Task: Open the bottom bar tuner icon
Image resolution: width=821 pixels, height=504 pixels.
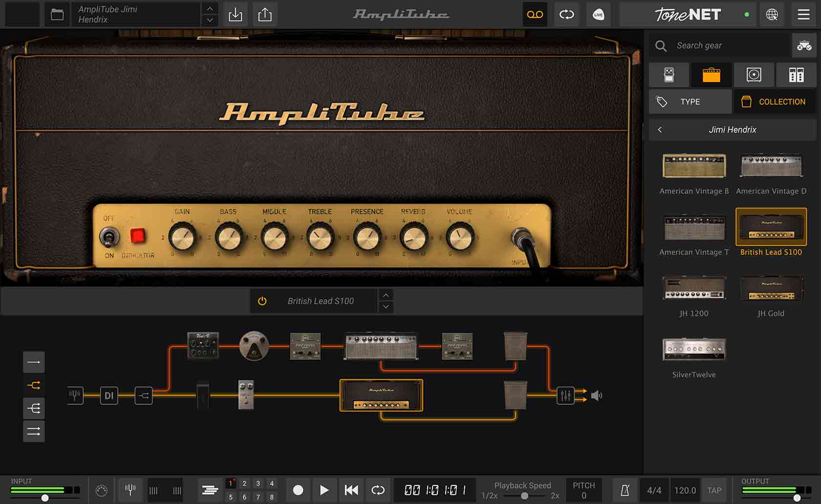Action: 130,490
